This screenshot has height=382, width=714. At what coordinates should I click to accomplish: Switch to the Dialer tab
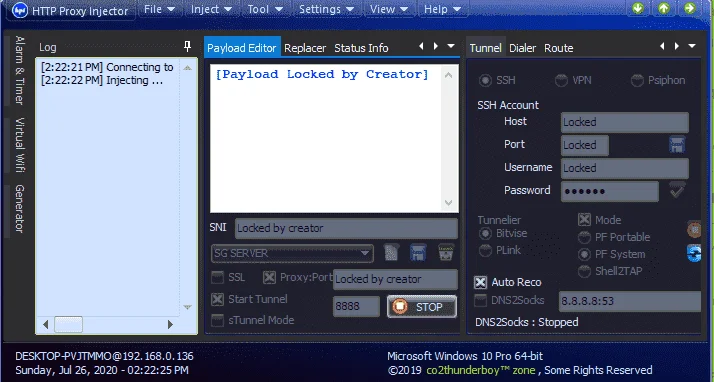522,48
